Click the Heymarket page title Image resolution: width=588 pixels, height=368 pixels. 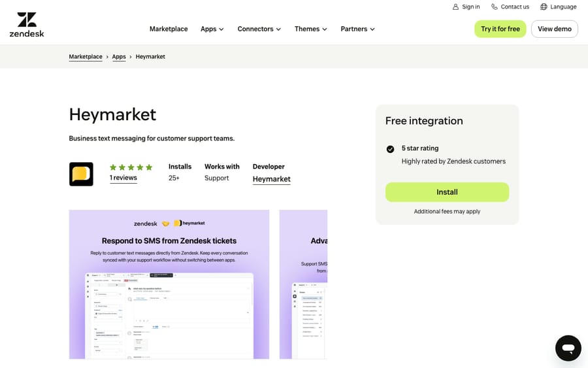click(112, 114)
